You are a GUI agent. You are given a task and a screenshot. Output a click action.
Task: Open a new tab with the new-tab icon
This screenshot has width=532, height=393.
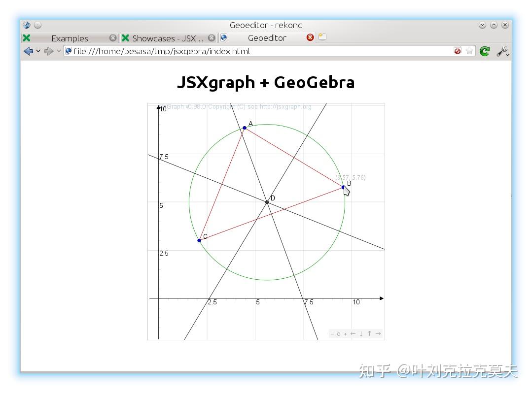(322, 36)
